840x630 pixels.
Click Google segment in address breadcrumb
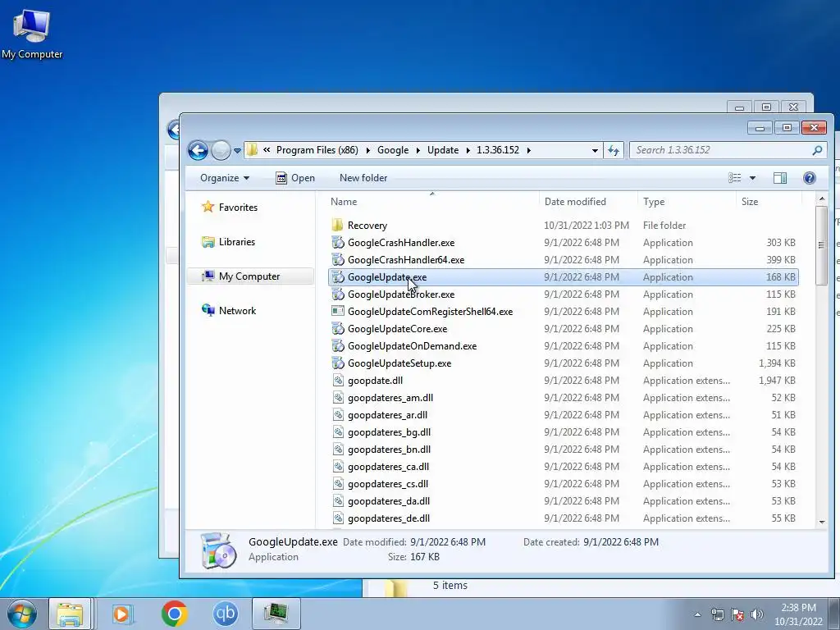tap(393, 150)
